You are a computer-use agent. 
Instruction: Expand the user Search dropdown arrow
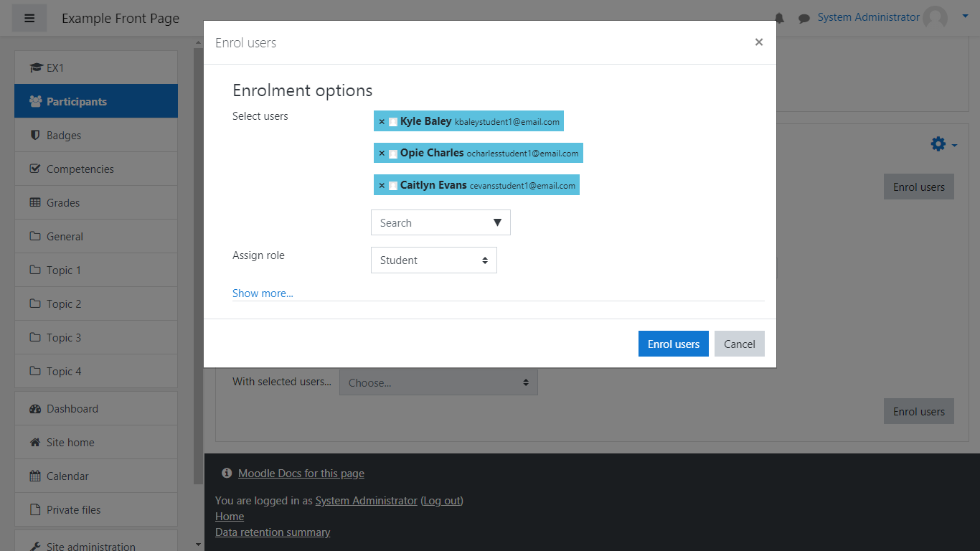[x=497, y=222]
